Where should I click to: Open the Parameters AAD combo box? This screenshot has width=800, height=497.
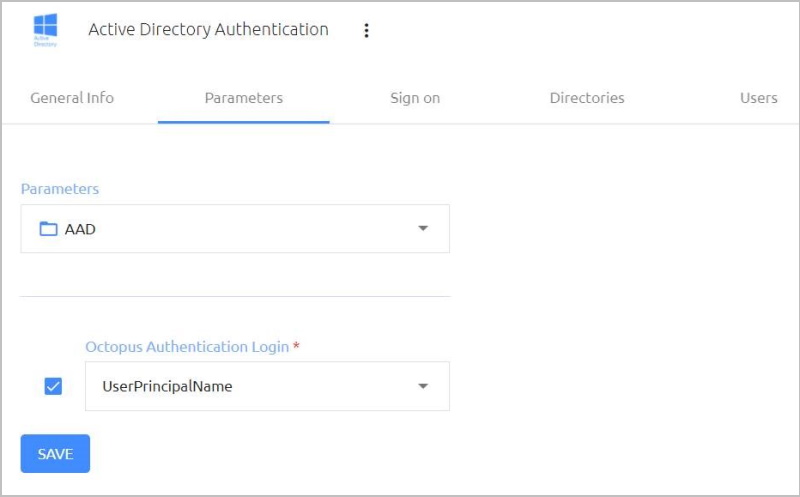235,229
